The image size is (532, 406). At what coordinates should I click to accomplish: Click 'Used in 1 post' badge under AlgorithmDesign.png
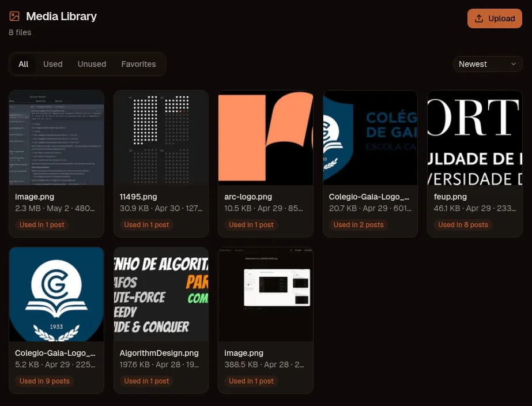[146, 381]
